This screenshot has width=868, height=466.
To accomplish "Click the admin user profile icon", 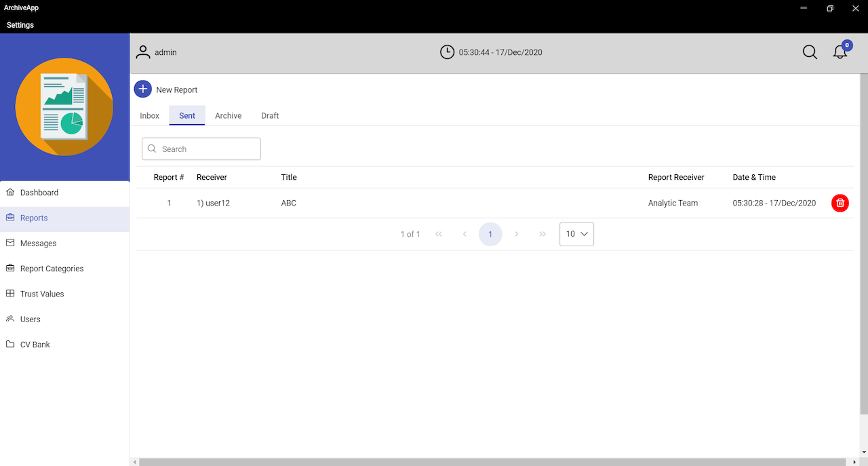I will coord(143,52).
